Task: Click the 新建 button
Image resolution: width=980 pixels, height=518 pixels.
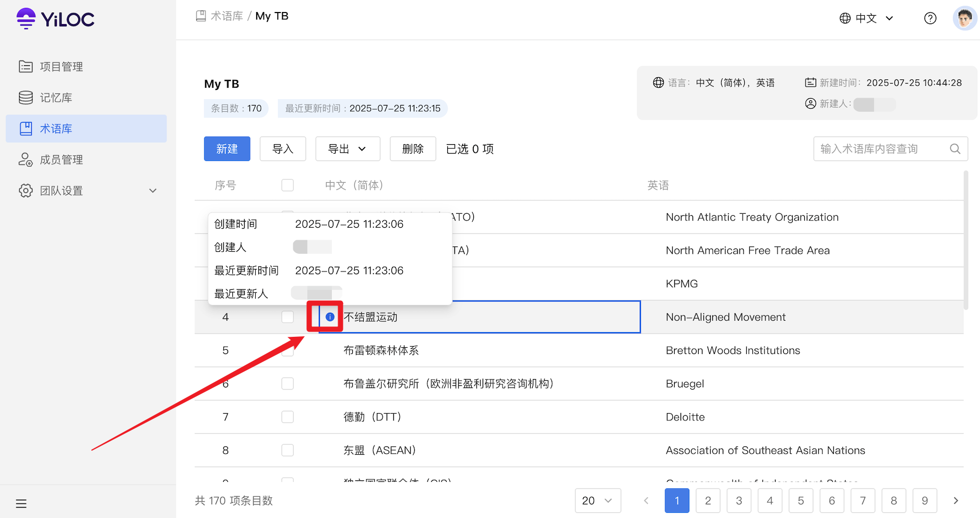Action: (227, 149)
